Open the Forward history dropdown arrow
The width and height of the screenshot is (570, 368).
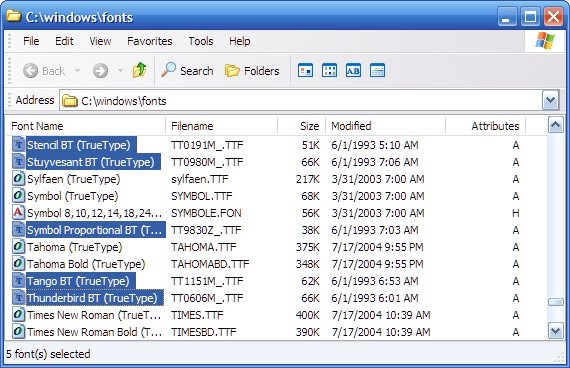pos(120,70)
